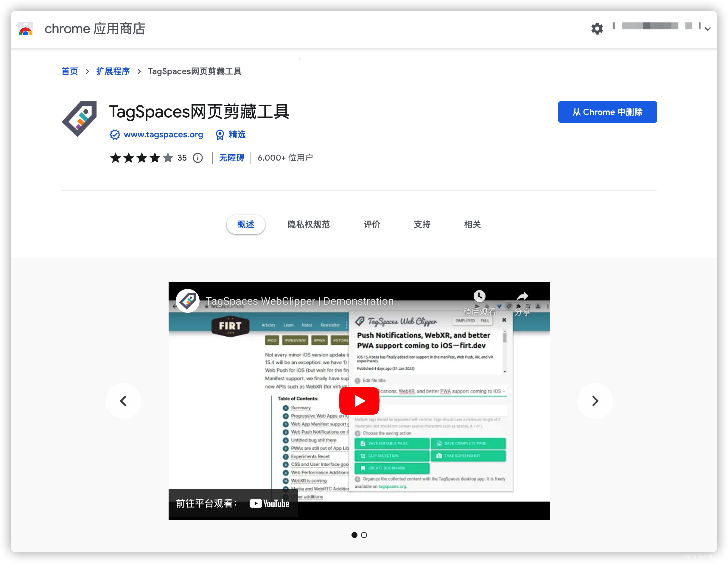Select the second carousel dot indicator
The height and width of the screenshot is (563, 728).
tap(364, 535)
